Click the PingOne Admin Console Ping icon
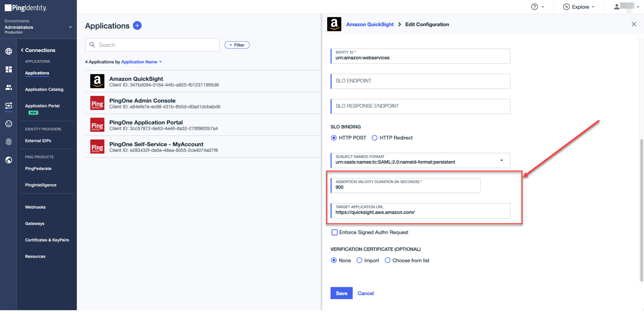Screen dimensions: 644x314 pyautogui.click(x=97, y=103)
